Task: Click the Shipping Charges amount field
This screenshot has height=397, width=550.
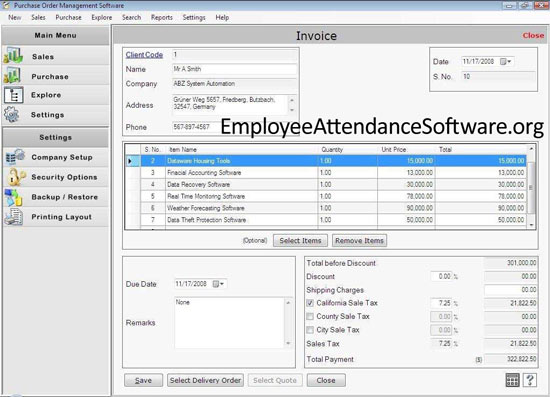Action: [510, 290]
